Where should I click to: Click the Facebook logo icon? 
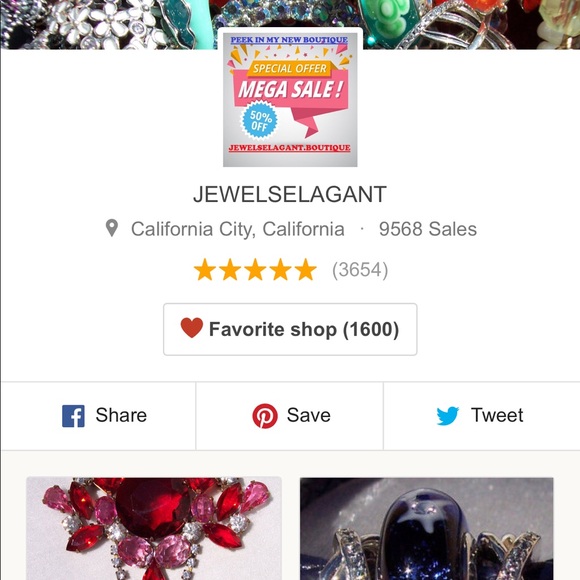[x=73, y=416]
